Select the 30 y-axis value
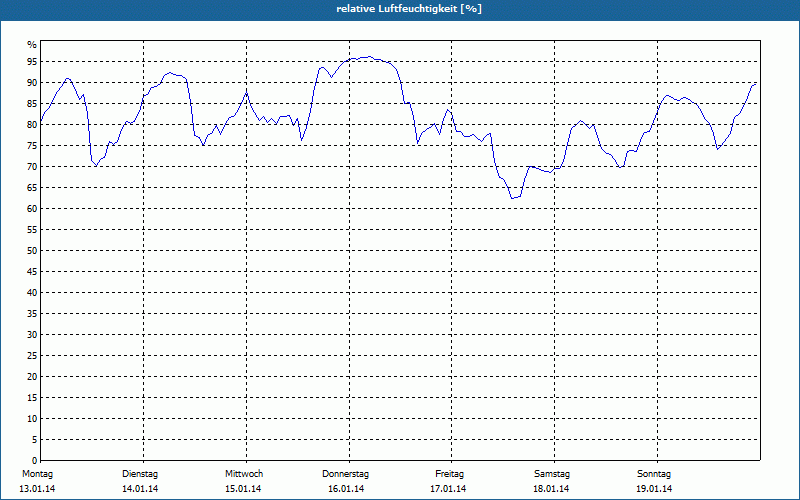Image resolution: width=800 pixels, height=500 pixels. [32, 335]
